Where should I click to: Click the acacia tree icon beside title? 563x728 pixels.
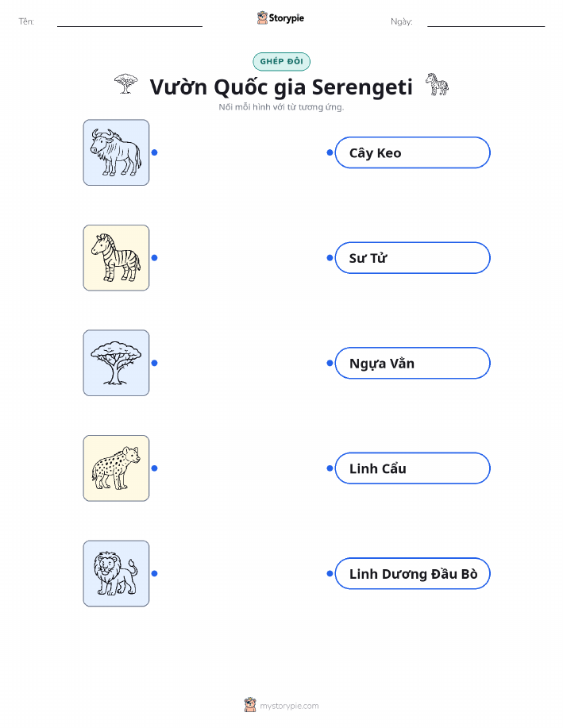[126, 84]
